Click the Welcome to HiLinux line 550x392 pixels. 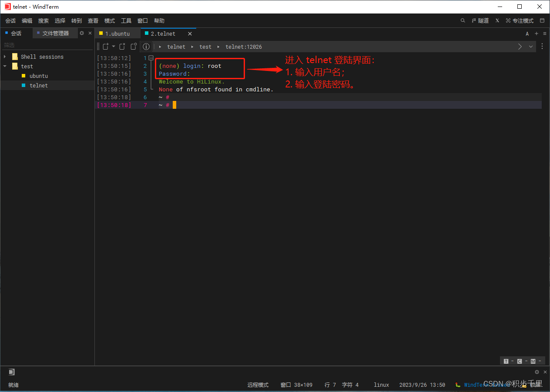(x=191, y=81)
